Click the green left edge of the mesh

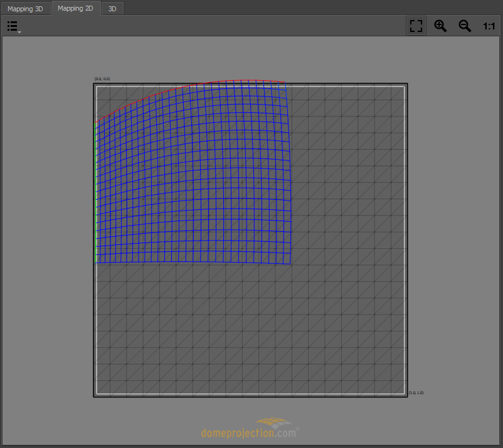[x=96, y=188]
